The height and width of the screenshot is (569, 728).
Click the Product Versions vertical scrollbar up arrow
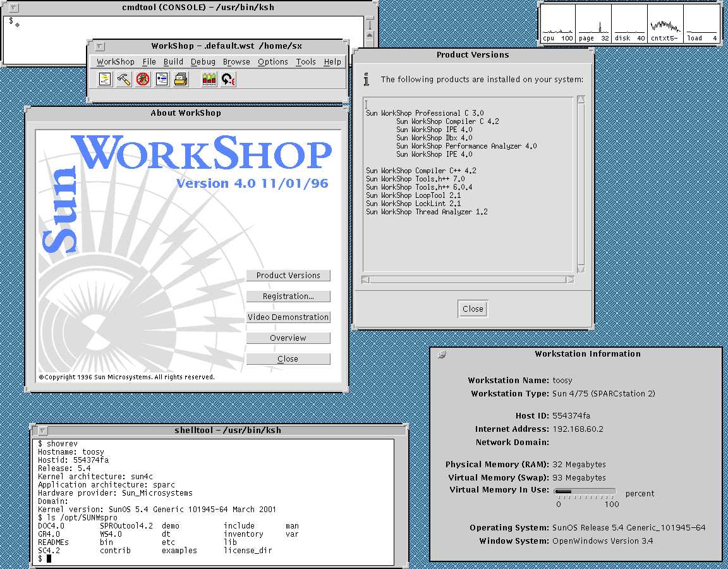click(x=581, y=100)
